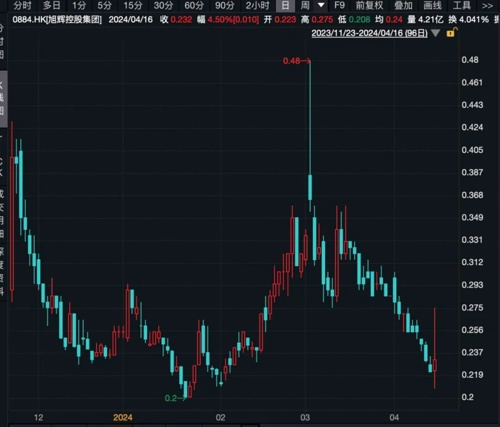The width and height of the screenshot is (500, 427).
Task: Open the F9 deep data view
Action: coord(339,5)
